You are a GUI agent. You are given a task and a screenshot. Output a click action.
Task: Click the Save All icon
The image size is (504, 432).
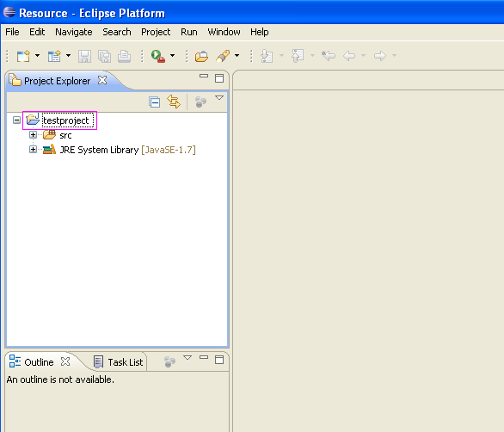[104, 56]
